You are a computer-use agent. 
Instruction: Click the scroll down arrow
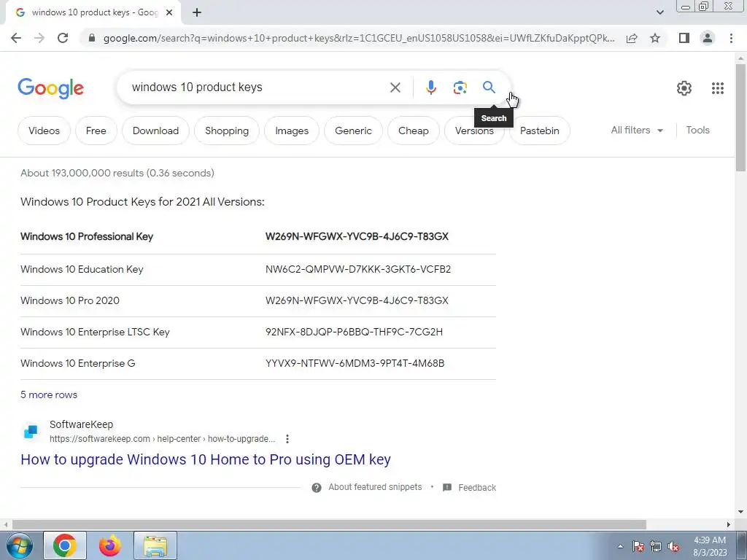pyautogui.click(x=740, y=512)
